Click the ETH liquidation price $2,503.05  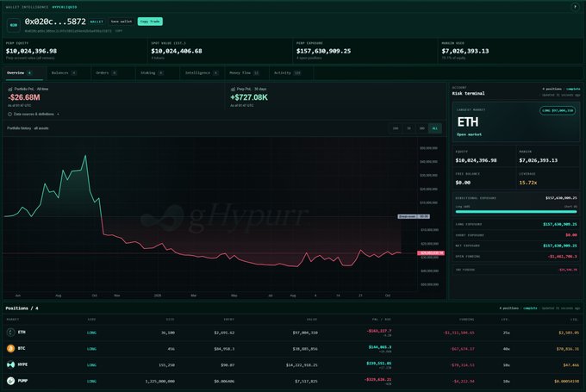(569, 333)
